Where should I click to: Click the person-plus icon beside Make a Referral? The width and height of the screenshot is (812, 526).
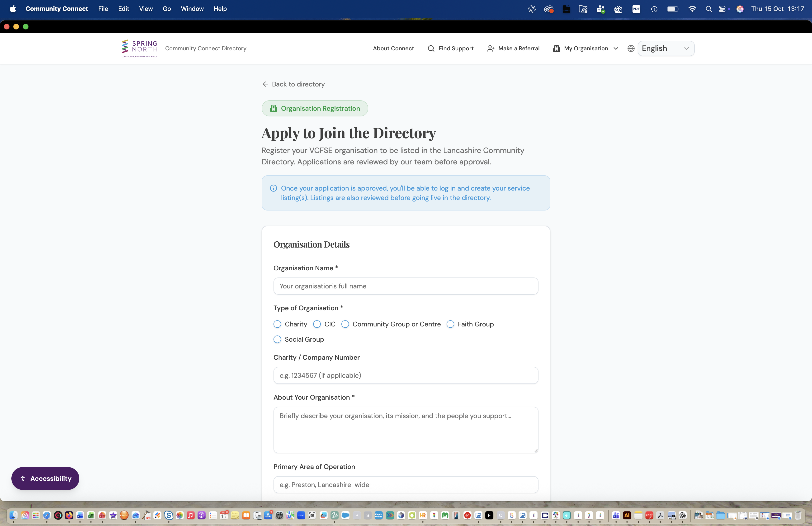(x=491, y=48)
